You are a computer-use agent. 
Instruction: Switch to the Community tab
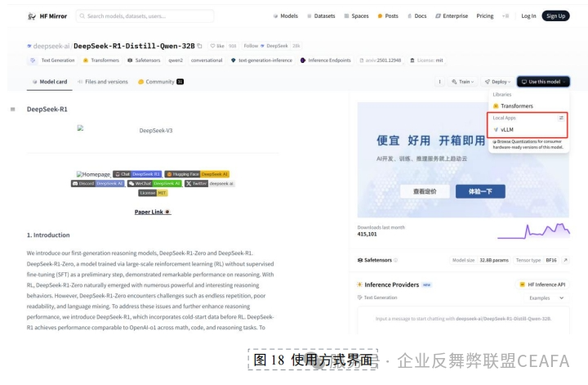[x=161, y=82]
